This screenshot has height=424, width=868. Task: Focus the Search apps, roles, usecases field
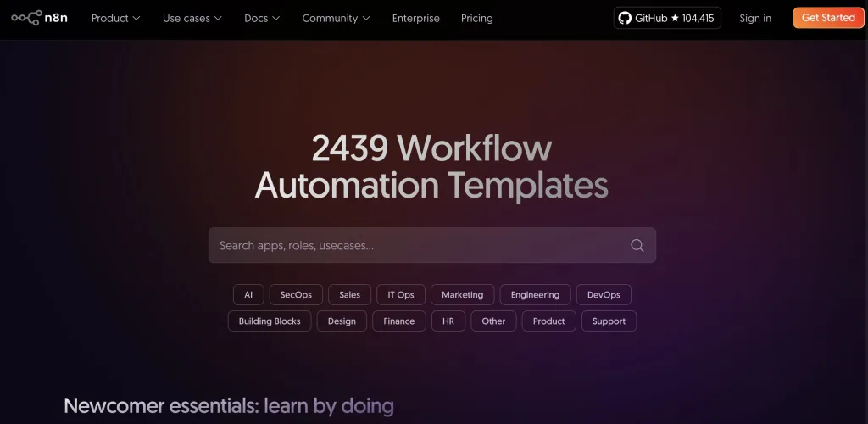click(x=431, y=245)
